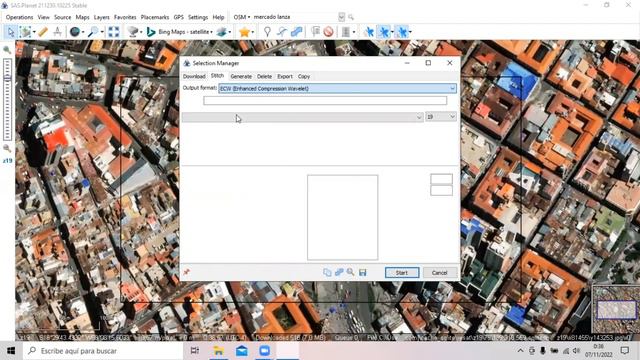Click the zoom to selection magnifier icon
640x360 pixels.
(351, 272)
